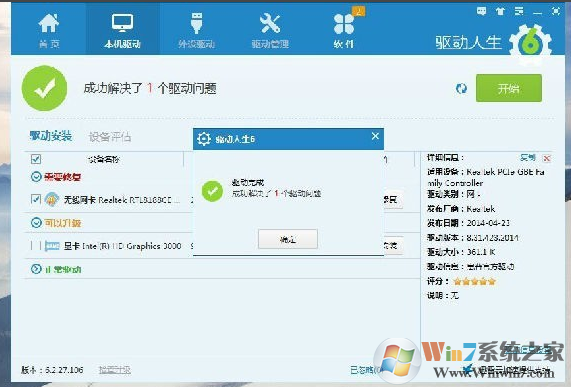Click the blue refresh icon beside 开始
571x387 pixels.
point(461,88)
